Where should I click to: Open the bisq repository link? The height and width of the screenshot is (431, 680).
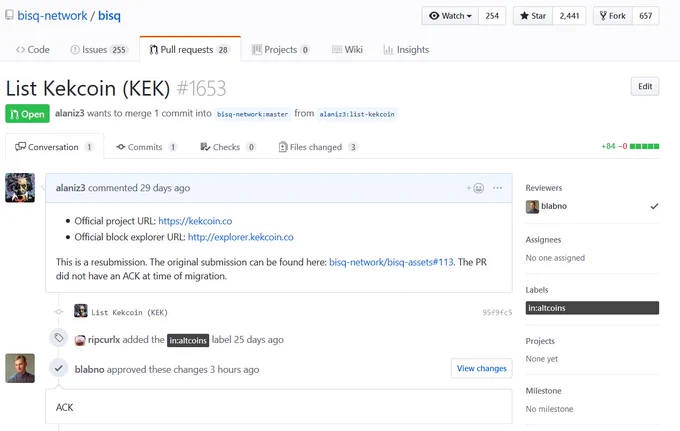coord(109,16)
